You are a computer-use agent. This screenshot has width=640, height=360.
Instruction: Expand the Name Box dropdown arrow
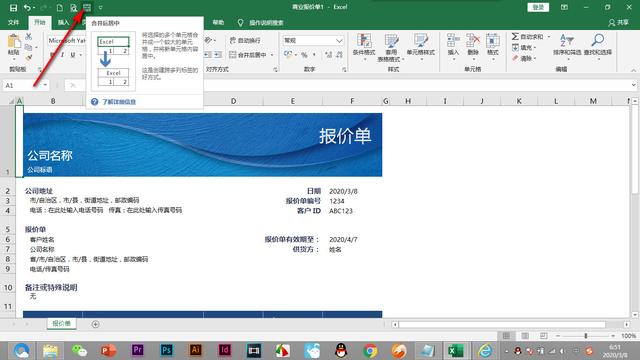[x=45, y=85]
